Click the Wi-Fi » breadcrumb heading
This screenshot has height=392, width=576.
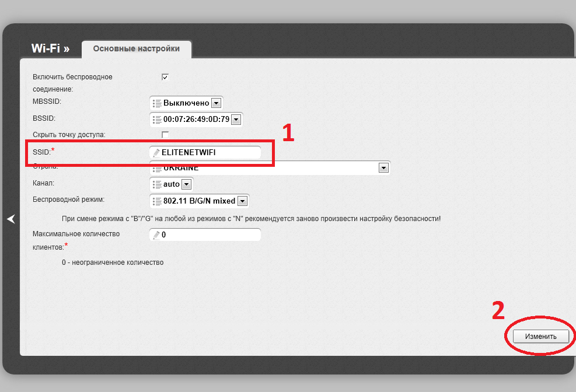coord(50,49)
